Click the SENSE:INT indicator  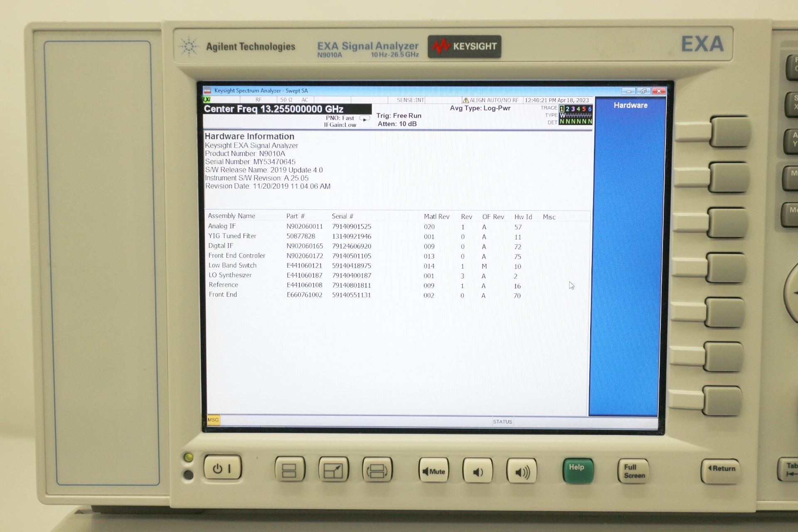tap(410, 100)
